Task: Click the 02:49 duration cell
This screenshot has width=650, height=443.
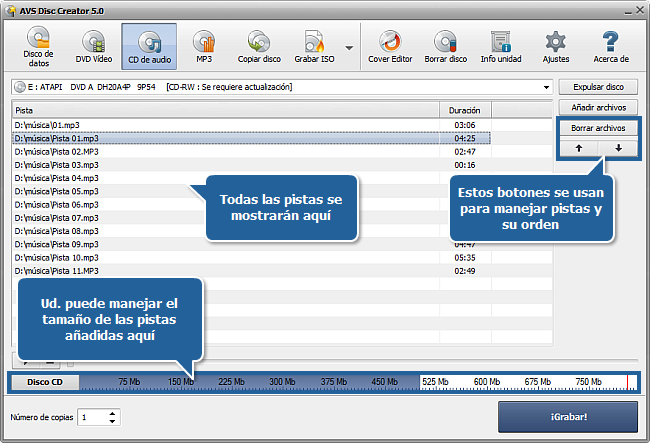Action: click(465, 271)
